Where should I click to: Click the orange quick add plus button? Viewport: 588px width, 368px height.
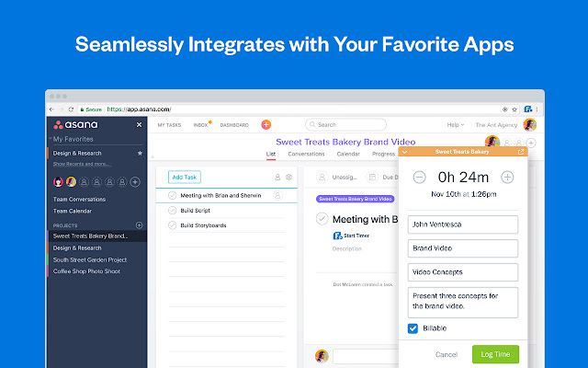(x=266, y=125)
